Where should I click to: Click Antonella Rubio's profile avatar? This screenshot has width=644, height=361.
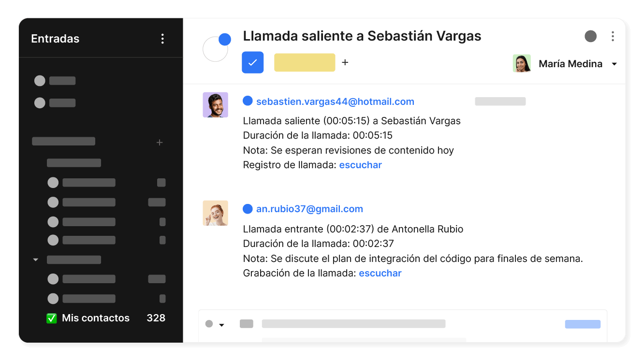click(215, 213)
